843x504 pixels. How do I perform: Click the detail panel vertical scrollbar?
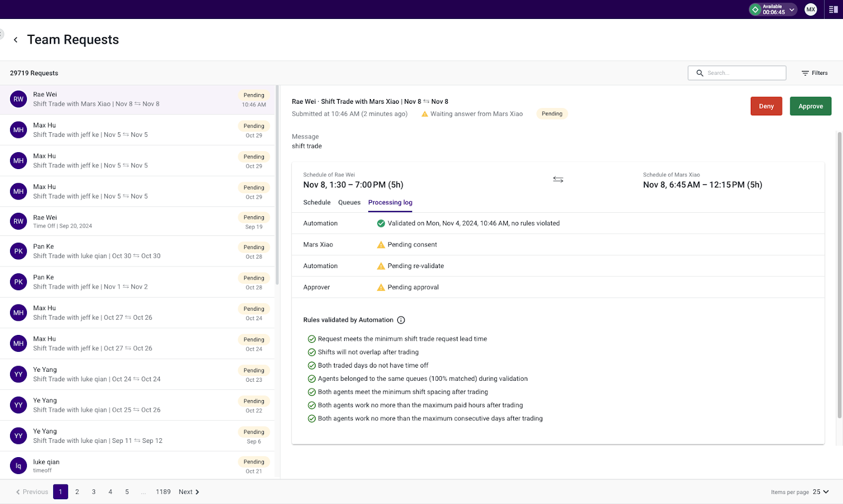click(x=839, y=274)
